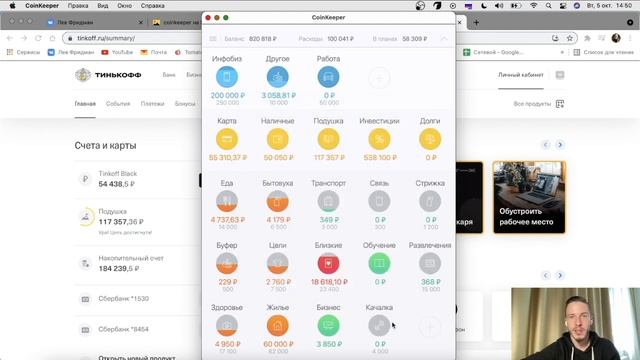Open the Цели expense category

278,263
